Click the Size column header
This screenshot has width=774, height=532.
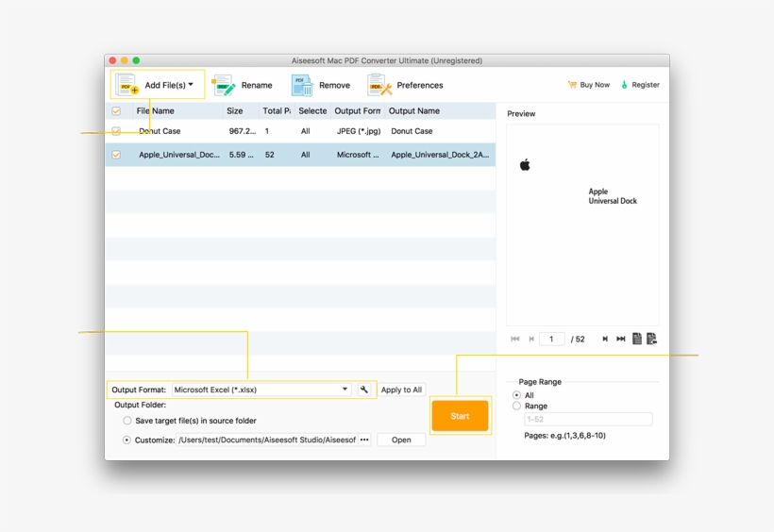pos(234,111)
